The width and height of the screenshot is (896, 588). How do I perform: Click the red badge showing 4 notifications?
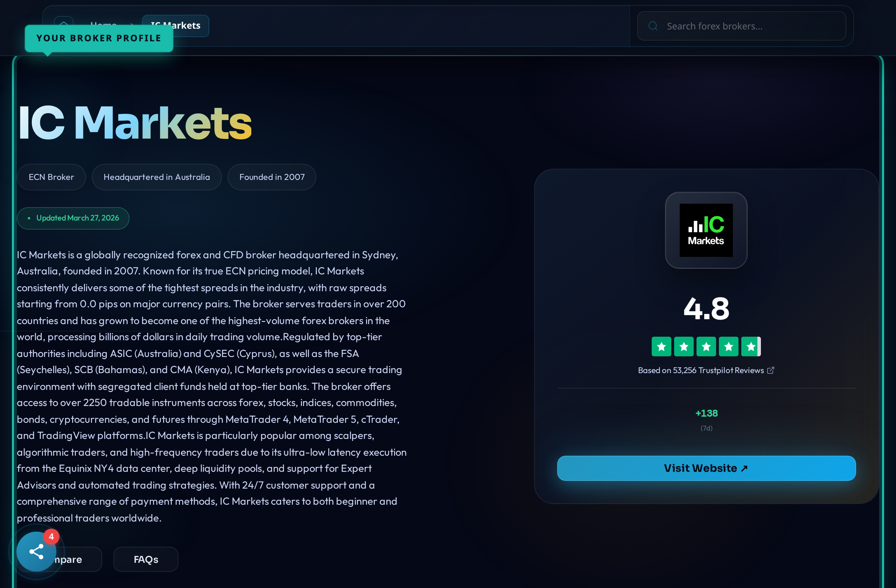point(51,536)
